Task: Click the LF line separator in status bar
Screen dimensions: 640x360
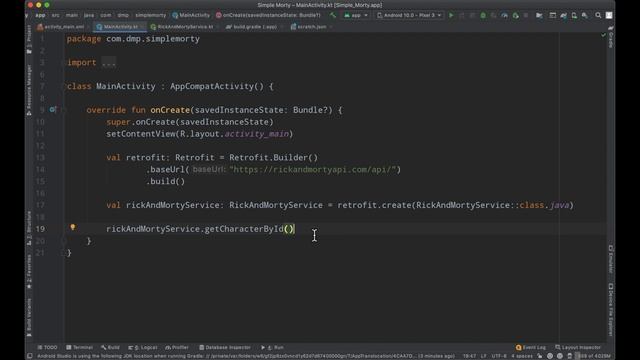Action: [x=483, y=356]
